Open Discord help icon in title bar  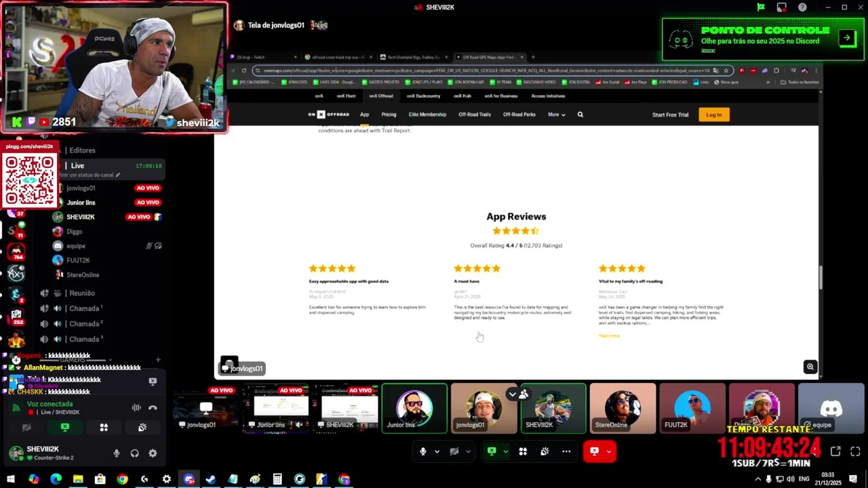coord(803,7)
